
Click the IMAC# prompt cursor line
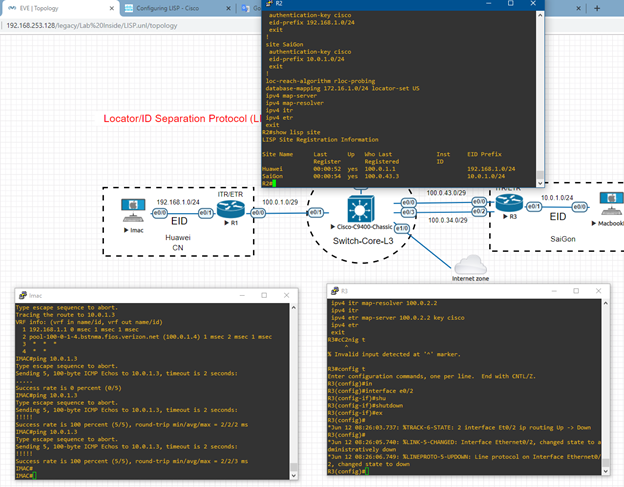tap(26, 475)
